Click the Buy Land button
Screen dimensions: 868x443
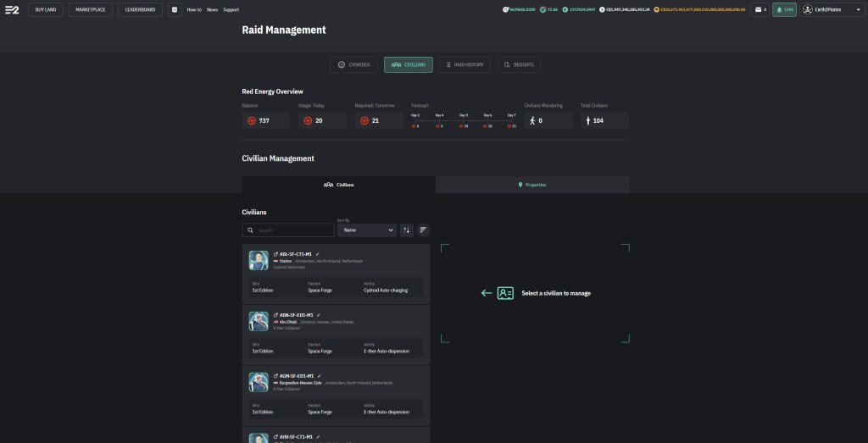pyautogui.click(x=46, y=9)
